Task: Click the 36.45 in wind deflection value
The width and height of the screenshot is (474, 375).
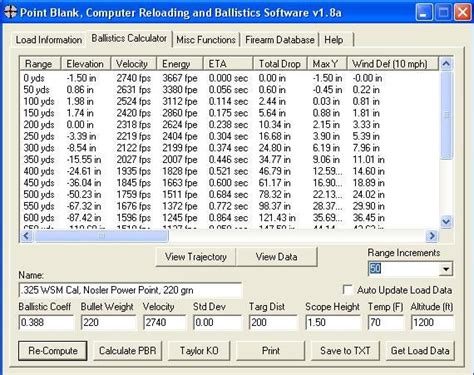Action: point(368,218)
